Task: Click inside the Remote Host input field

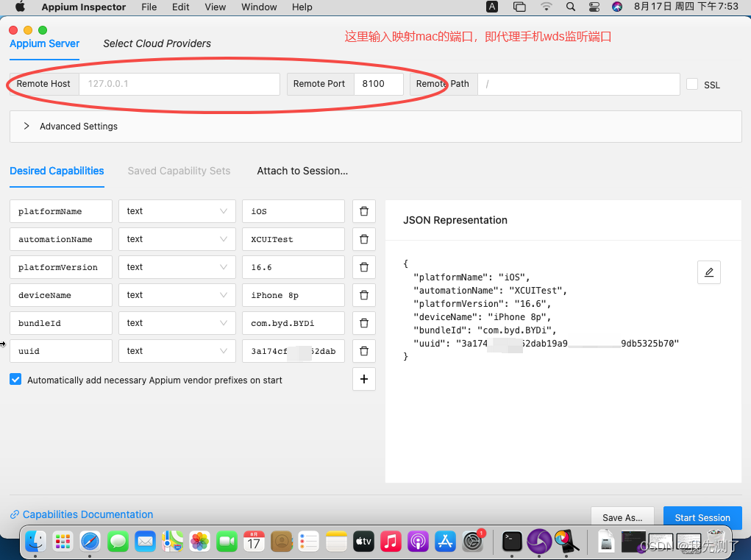Action: pyautogui.click(x=179, y=84)
